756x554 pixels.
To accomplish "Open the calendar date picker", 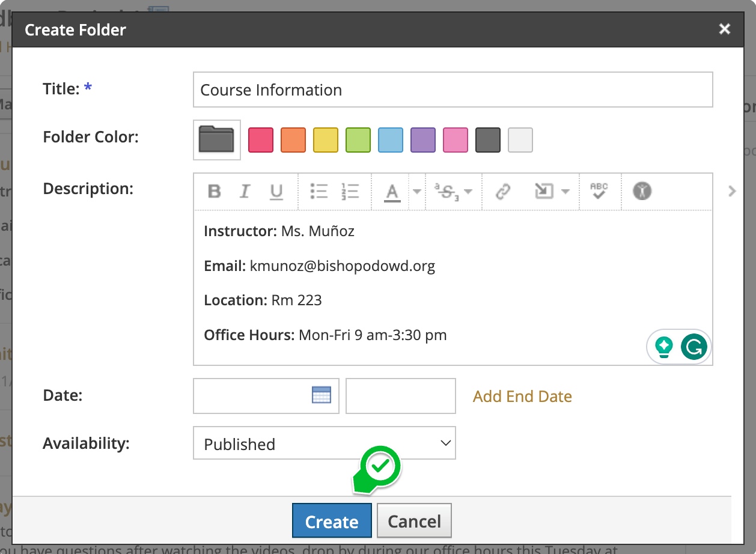I will click(322, 395).
